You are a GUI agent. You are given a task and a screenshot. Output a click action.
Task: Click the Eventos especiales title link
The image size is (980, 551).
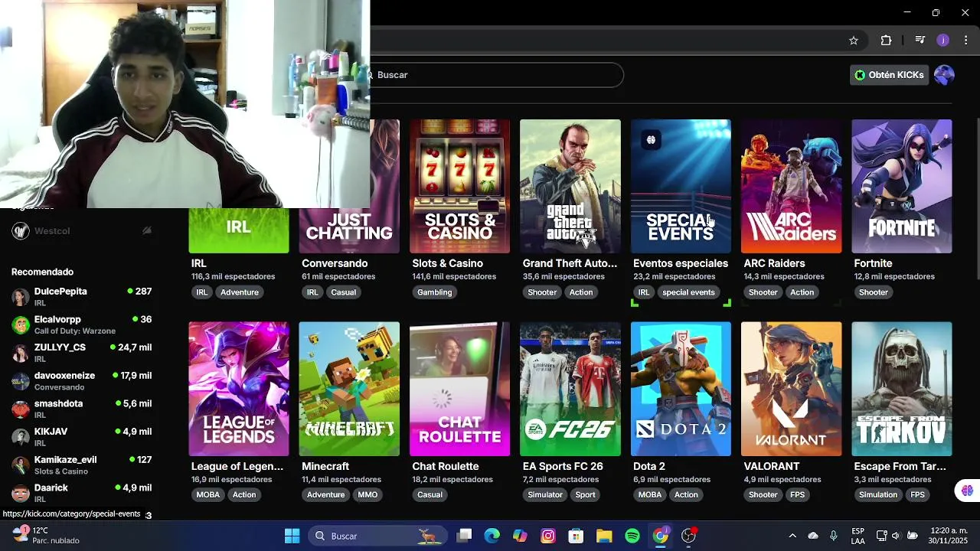pos(681,263)
